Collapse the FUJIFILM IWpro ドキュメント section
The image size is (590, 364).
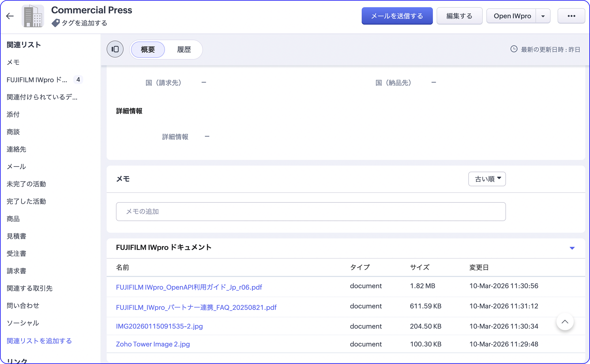572,248
